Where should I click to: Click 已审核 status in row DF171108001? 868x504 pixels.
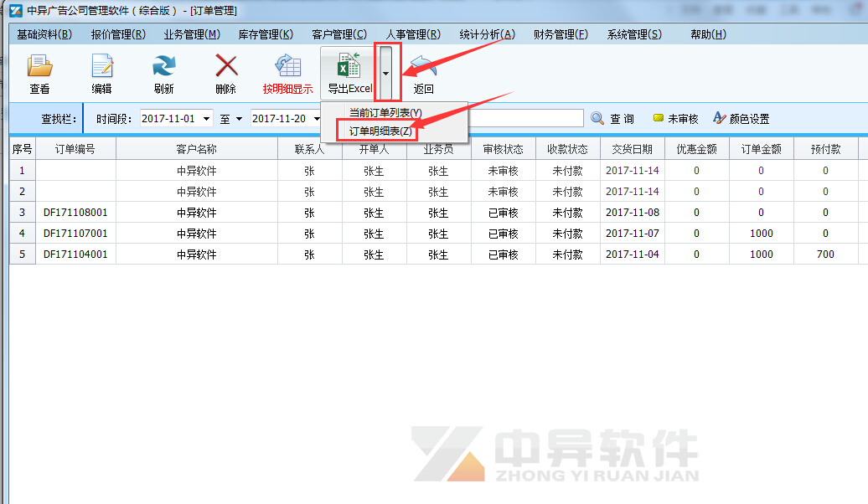(504, 213)
